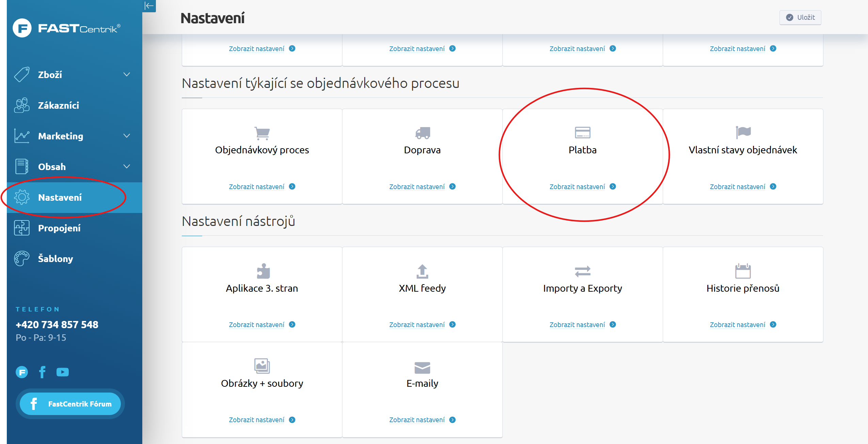Go to the Propojení section
This screenshot has height=444, width=868.
tap(59, 228)
